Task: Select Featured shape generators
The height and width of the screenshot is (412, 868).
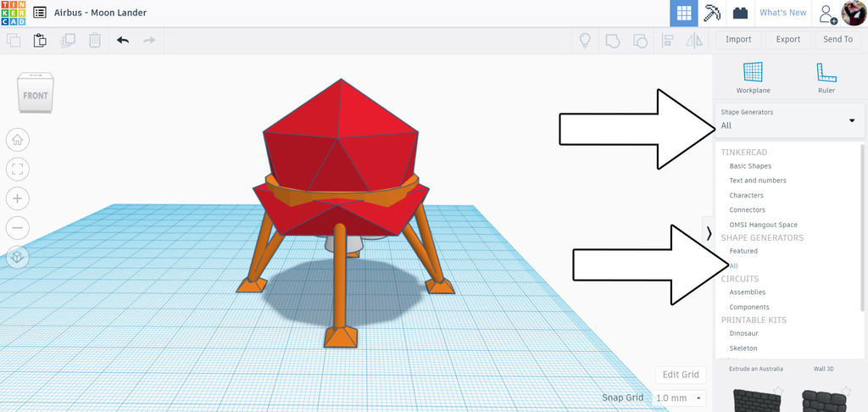Action: tap(743, 251)
